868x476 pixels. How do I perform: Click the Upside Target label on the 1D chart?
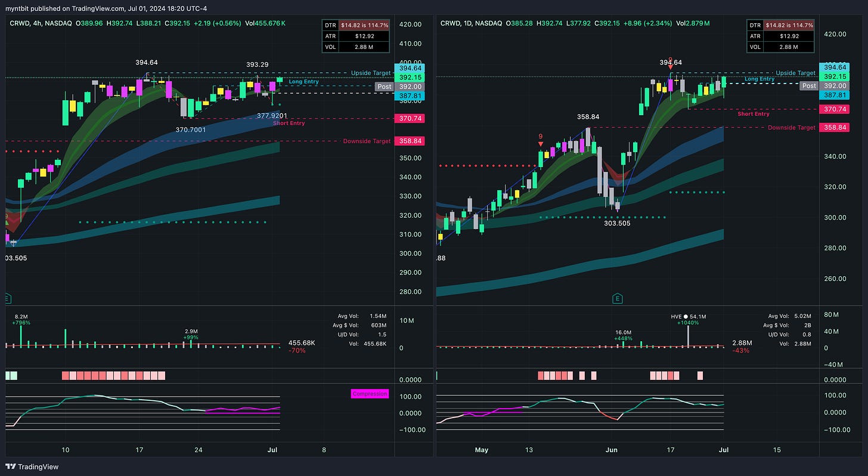(x=796, y=73)
